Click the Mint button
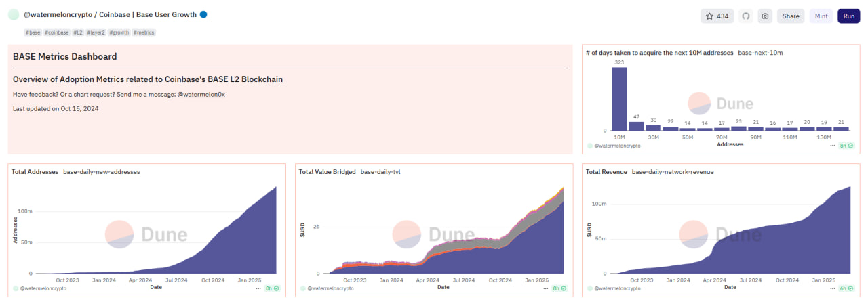This screenshot has height=304, width=868. [x=821, y=16]
